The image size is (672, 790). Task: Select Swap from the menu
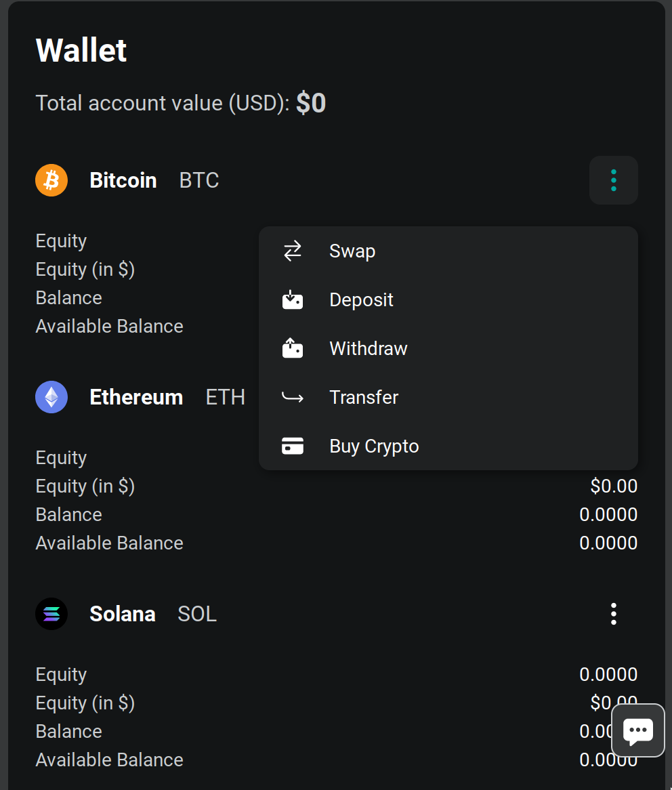352,251
